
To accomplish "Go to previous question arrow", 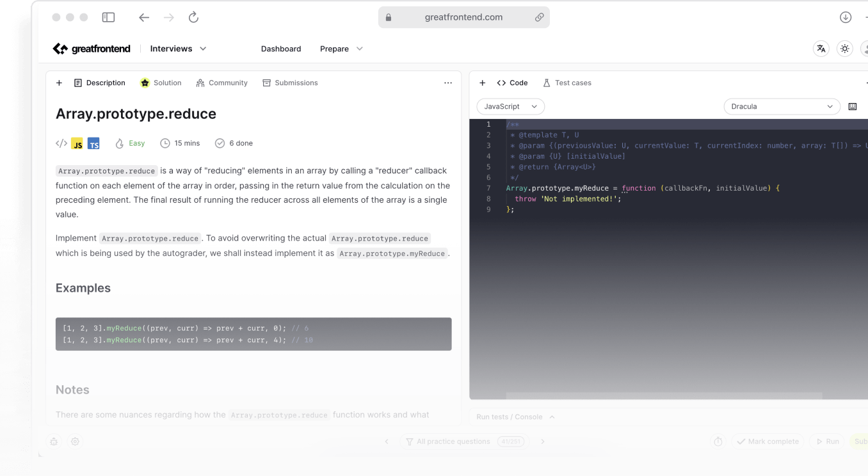I will point(387,441).
